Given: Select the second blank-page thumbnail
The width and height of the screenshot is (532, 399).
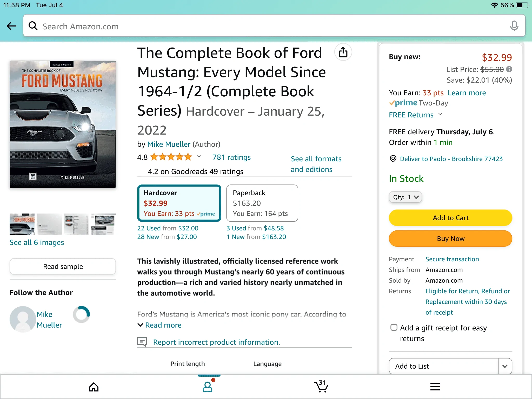Looking at the screenshot, I should click(49, 224).
